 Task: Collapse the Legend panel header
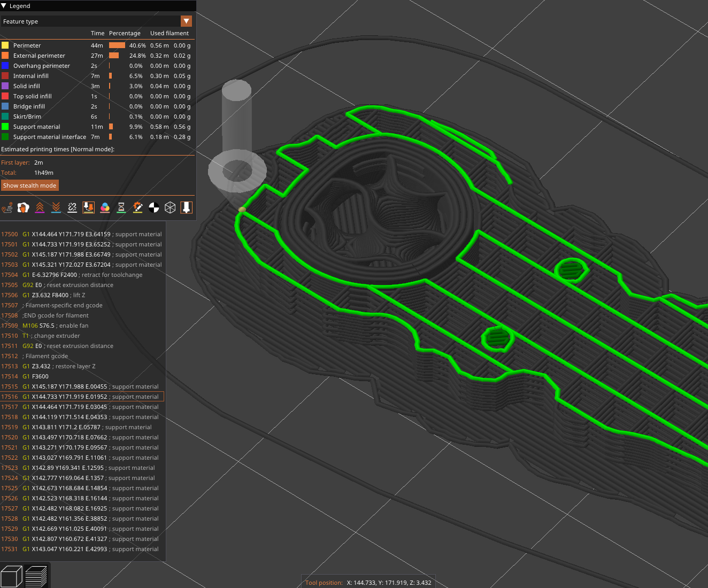[x=5, y=6]
